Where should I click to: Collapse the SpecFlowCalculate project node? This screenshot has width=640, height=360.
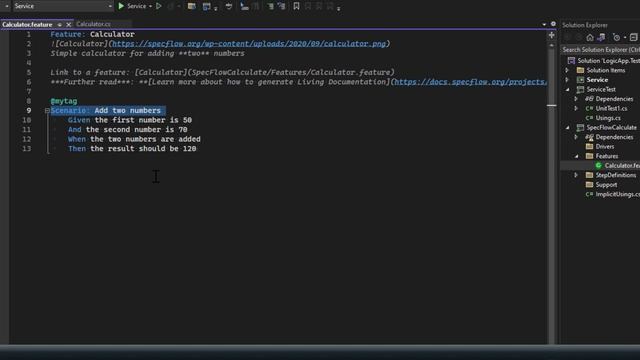tap(567, 128)
